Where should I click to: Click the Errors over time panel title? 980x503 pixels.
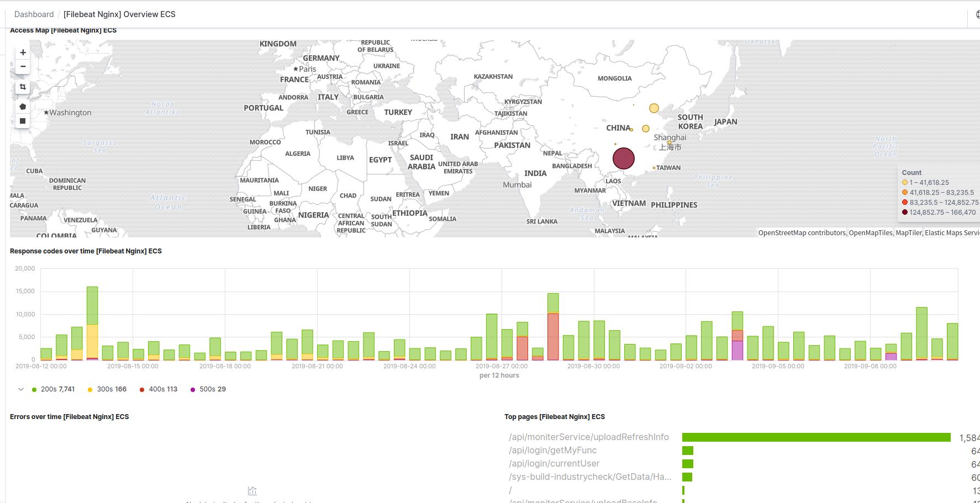pyautogui.click(x=69, y=417)
